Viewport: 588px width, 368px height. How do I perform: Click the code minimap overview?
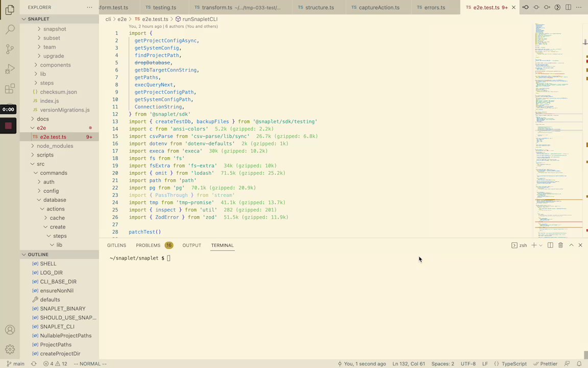558,129
